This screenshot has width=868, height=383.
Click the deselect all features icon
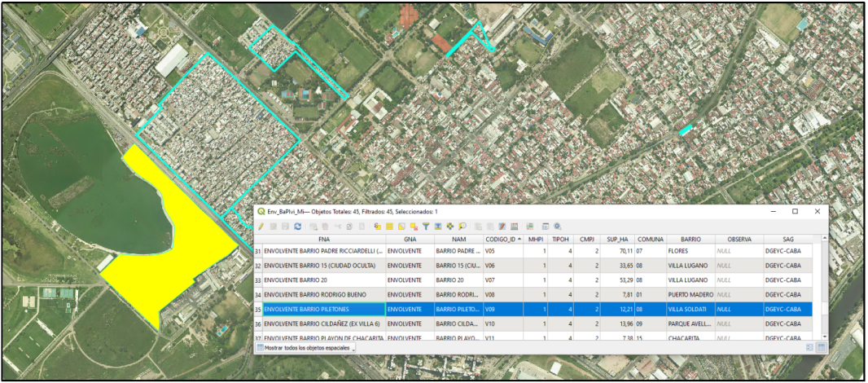tap(414, 227)
